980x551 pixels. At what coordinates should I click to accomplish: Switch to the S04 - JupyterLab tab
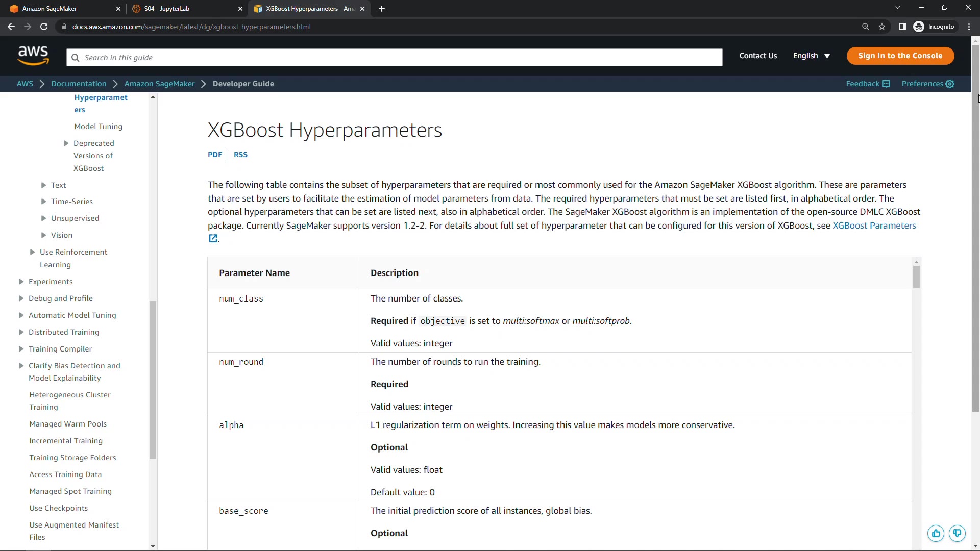click(184, 9)
